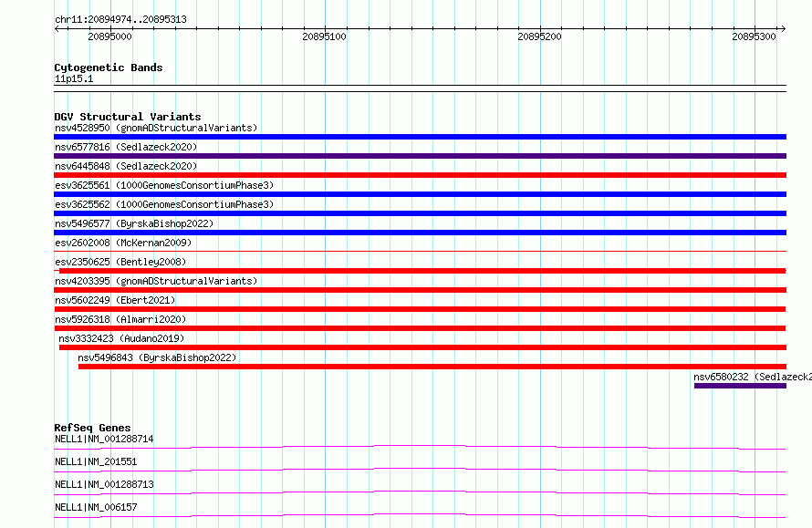Image resolution: width=812 pixels, height=528 pixels.
Task: Click the 11p15.1 band label
Action: 74,78
